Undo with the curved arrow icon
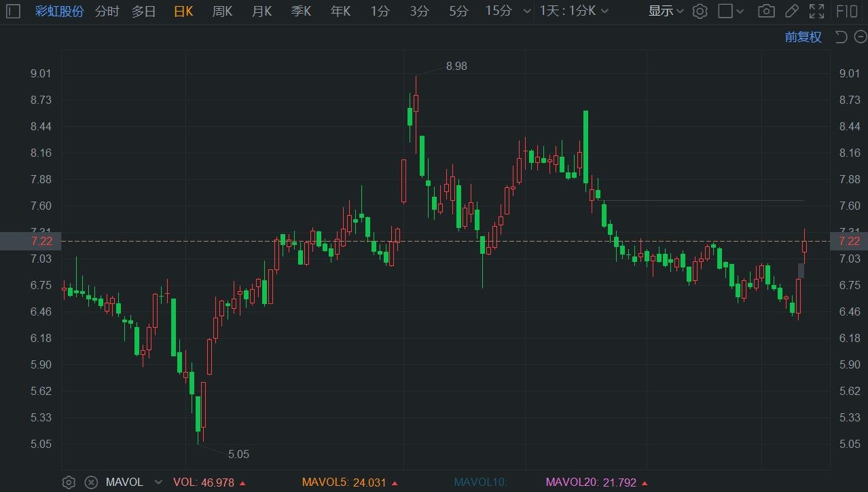This screenshot has width=868, height=492. click(841, 37)
